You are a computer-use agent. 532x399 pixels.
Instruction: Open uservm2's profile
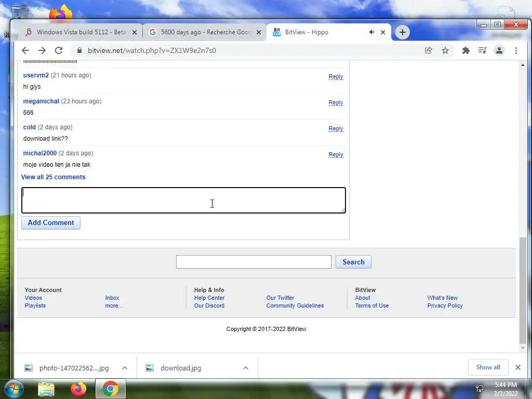coord(36,75)
